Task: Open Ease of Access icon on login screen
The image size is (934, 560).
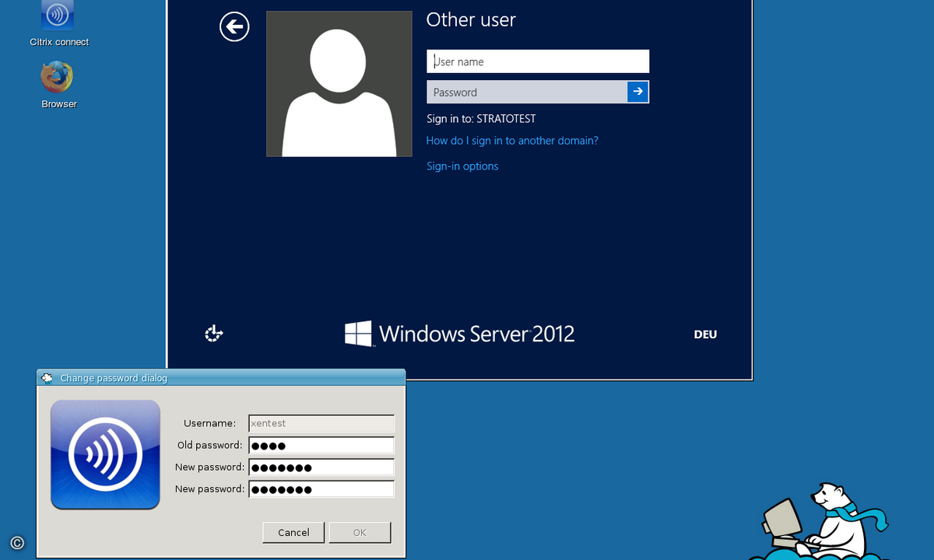Action: coord(214,334)
